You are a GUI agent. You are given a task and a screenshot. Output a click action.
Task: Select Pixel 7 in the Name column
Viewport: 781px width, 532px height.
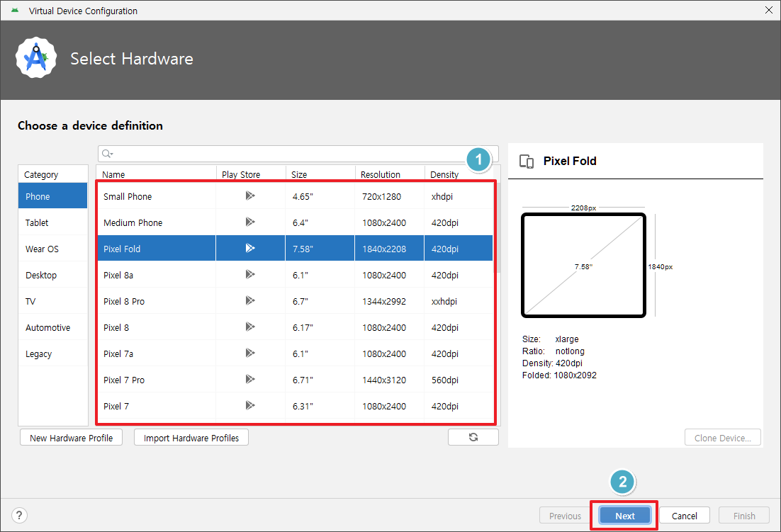click(x=116, y=406)
